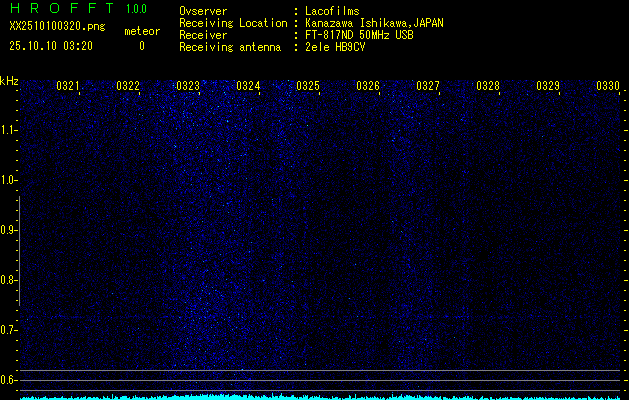The image size is (629, 400).
Task: Click the HROFFT title text
Action: [62, 9]
